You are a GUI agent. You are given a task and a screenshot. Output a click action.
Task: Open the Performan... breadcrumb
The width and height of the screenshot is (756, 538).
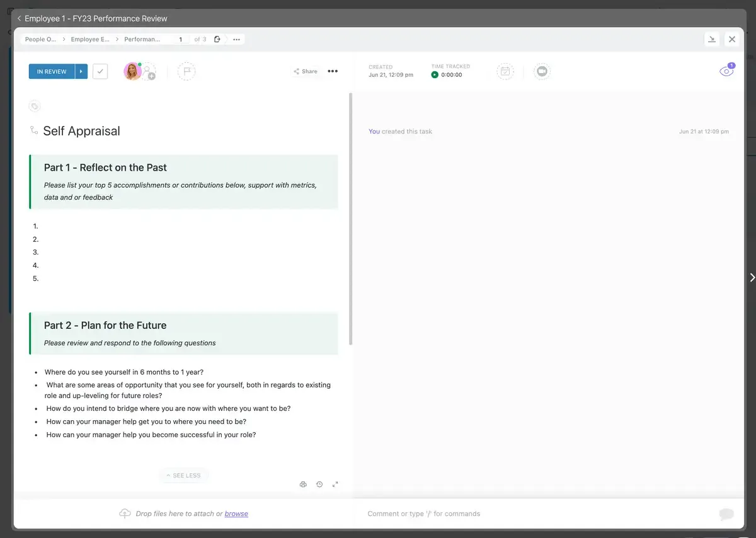[142, 39]
